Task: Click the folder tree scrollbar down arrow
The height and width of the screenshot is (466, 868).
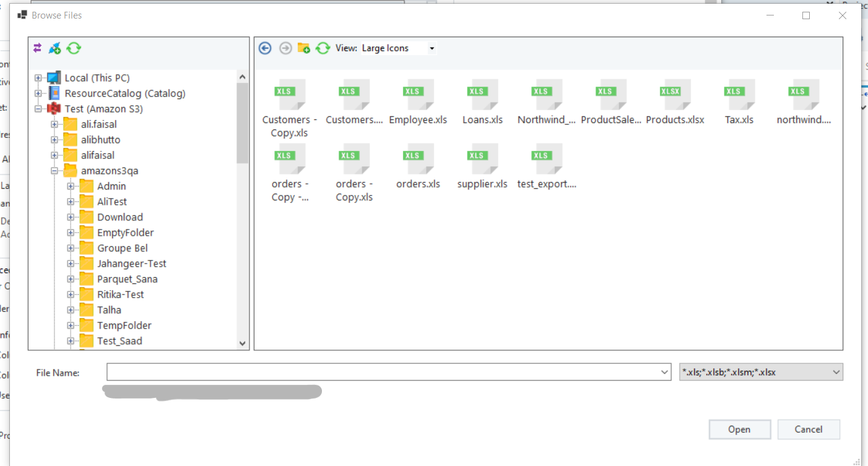Action: tap(242, 343)
